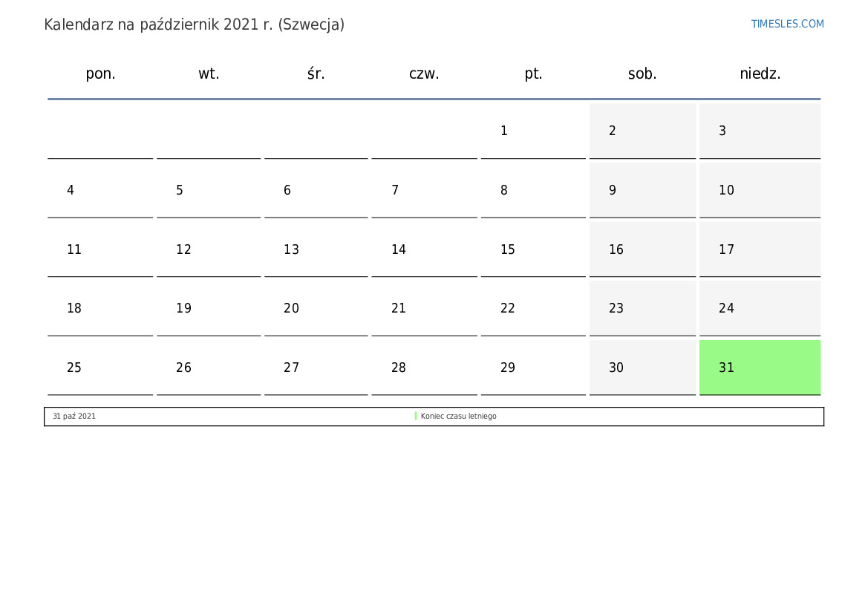The width and height of the screenshot is (868, 614).
Task: Click day 13 in the calendar
Action: (316, 249)
